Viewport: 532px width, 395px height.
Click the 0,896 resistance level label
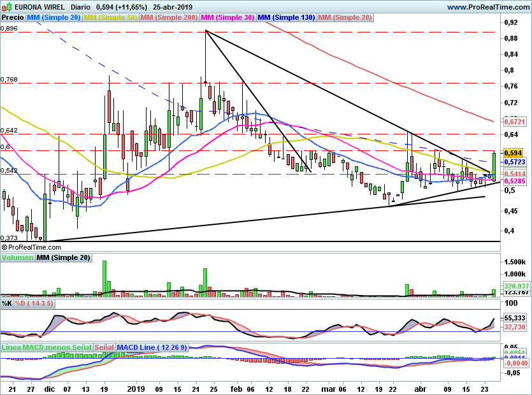click(9, 29)
